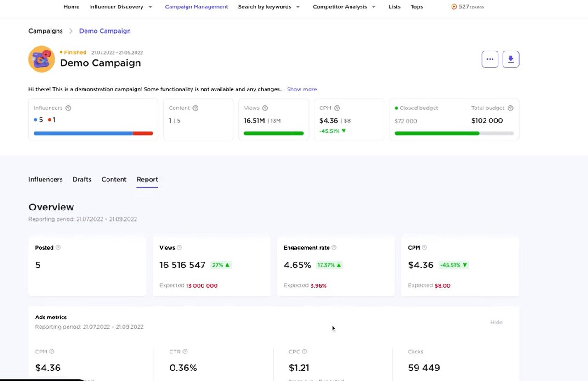Open help icon beside Ads metrics CPM

click(51, 352)
